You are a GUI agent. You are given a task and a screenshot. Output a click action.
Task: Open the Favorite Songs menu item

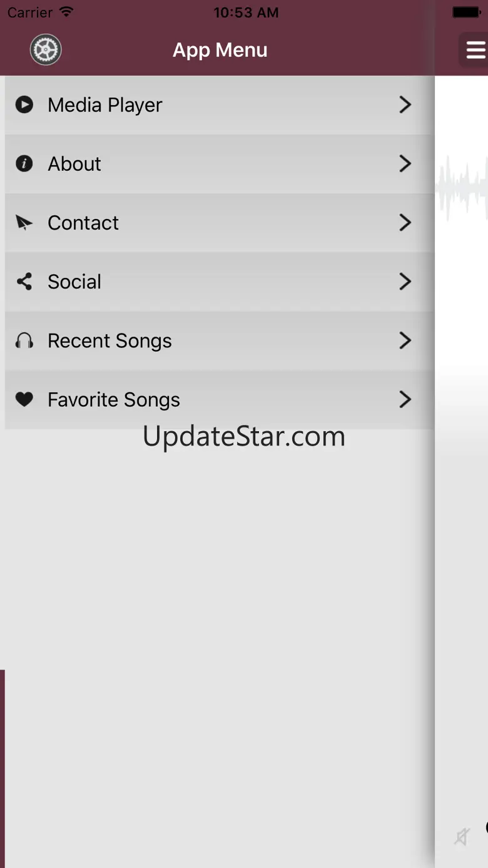coord(220,399)
